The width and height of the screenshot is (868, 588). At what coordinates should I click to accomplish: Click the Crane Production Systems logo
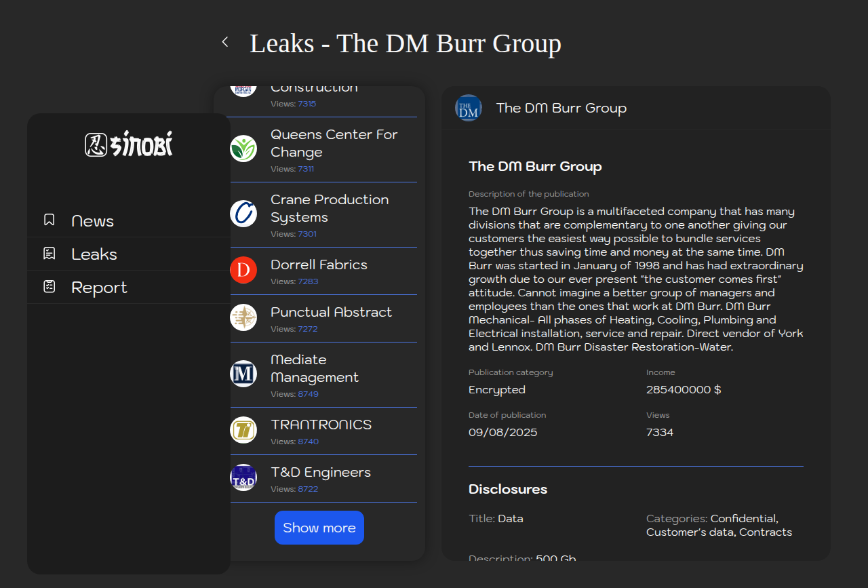pos(243,214)
